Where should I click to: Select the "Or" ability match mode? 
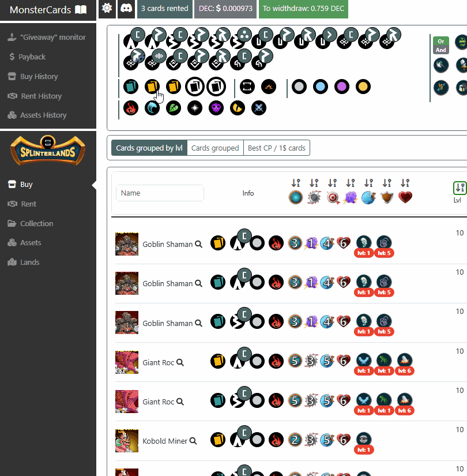point(441,42)
